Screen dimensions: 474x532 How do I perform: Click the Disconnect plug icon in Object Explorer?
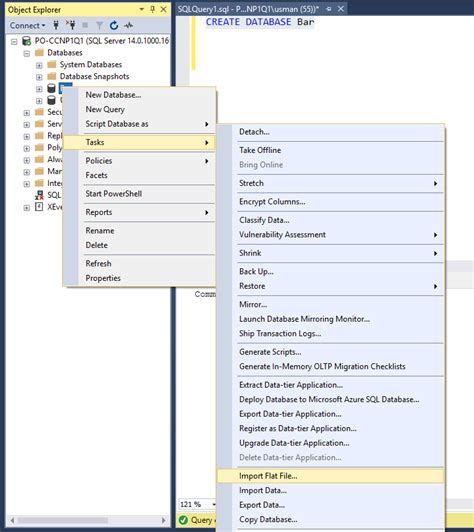(x=71, y=25)
